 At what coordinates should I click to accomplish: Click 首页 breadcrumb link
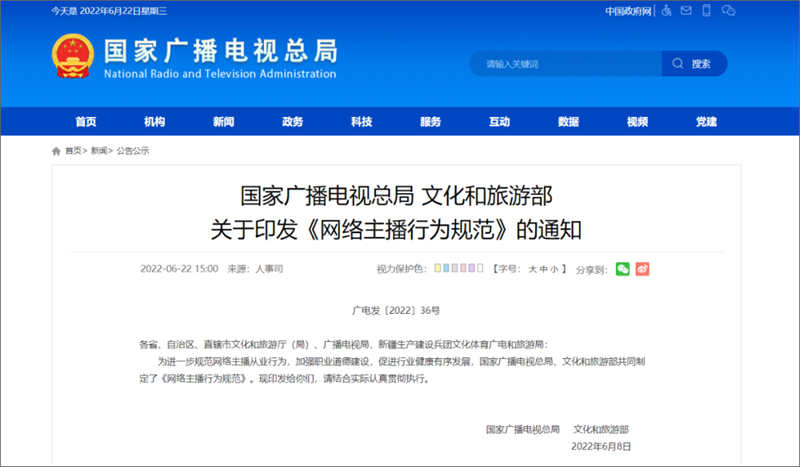tap(73, 151)
